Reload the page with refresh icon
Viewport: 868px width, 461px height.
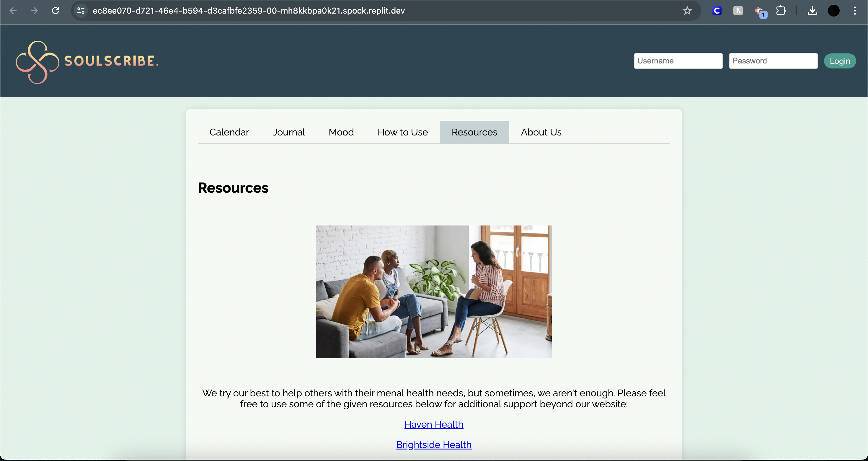[56, 11]
